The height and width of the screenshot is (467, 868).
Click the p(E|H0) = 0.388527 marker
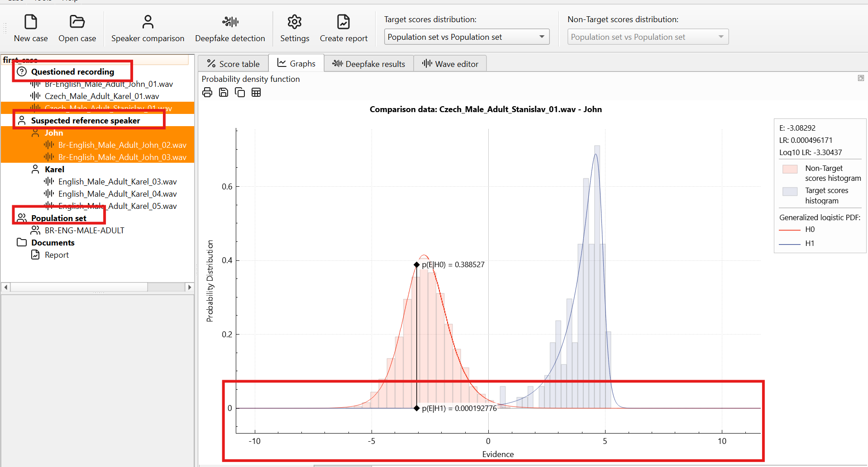(416, 264)
